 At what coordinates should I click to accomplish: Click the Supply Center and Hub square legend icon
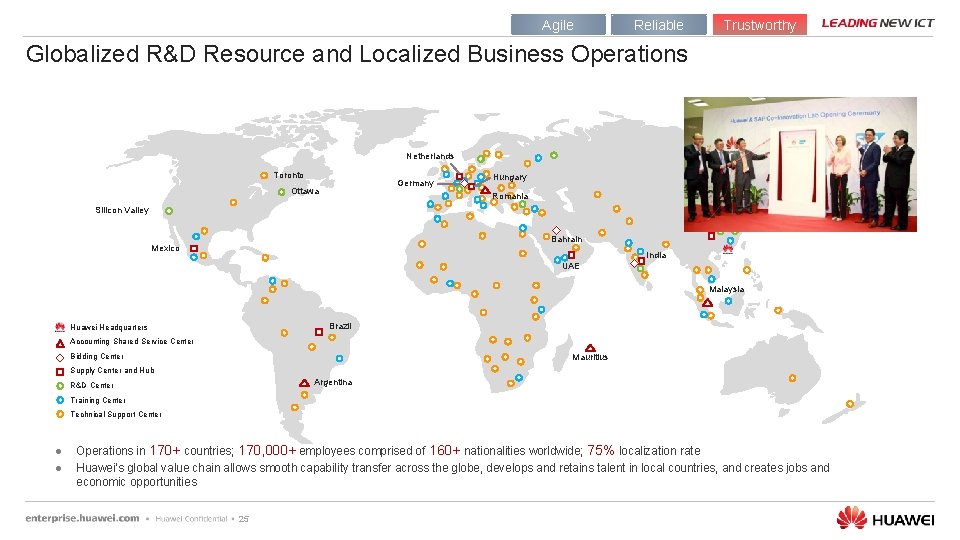60,372
